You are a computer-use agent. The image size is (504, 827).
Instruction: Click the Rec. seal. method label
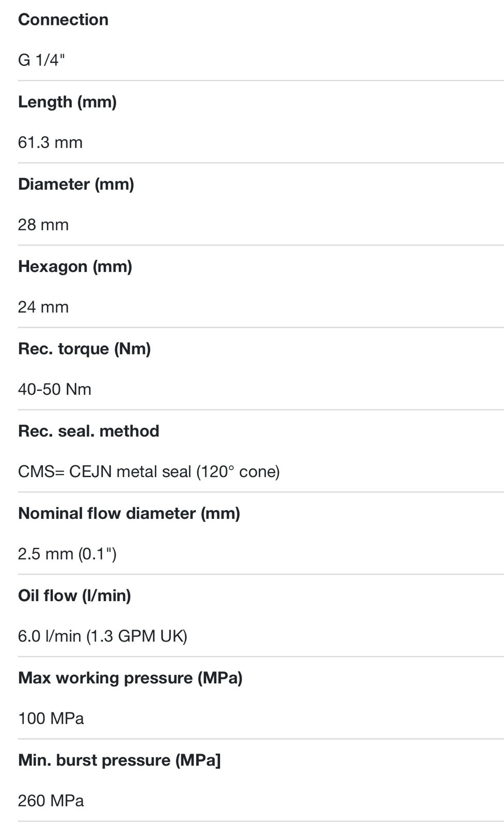click(x=88, y=431)
